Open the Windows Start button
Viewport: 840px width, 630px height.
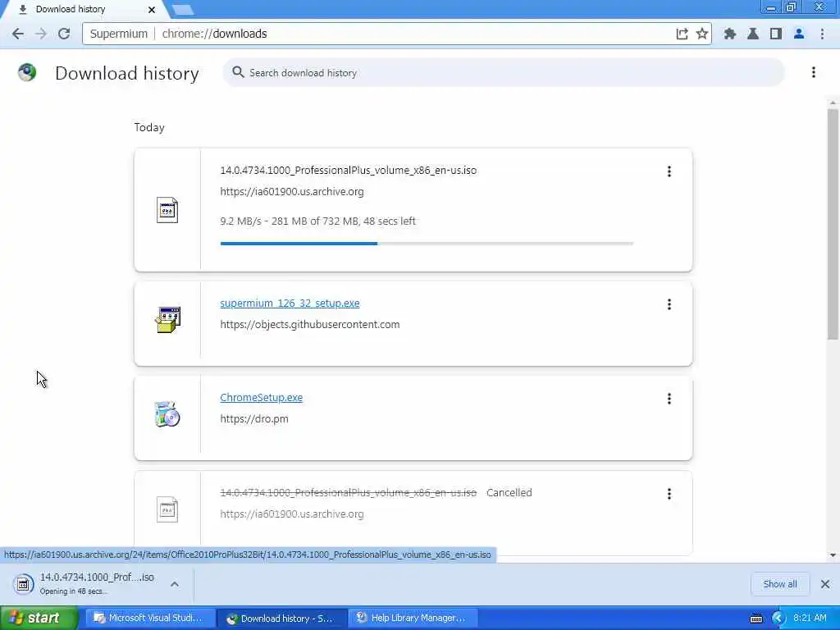(39, 619)
